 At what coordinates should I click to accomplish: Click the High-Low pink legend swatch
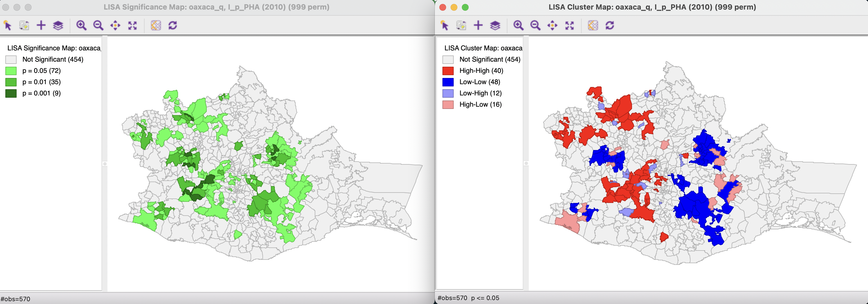[x=448, y=105]
